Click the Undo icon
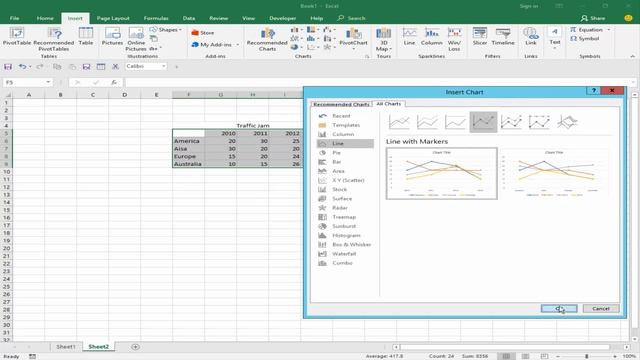640x360 pixels. (22, 67)
